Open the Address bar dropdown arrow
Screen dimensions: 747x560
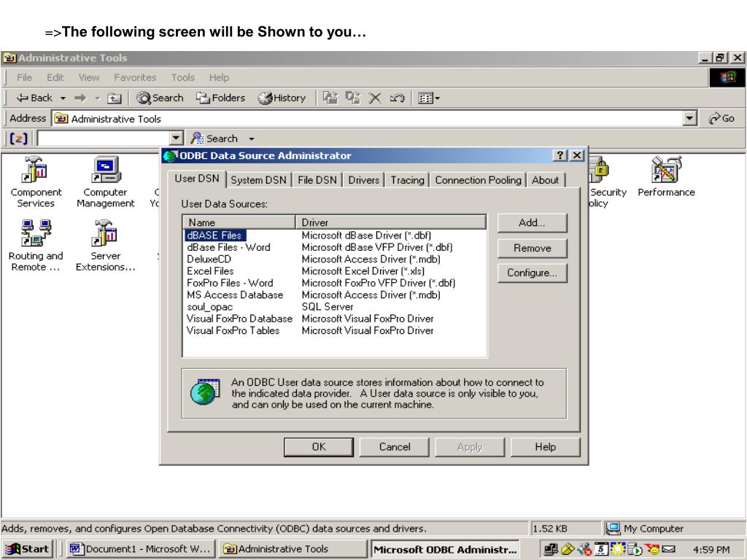(x=689, y=118)
